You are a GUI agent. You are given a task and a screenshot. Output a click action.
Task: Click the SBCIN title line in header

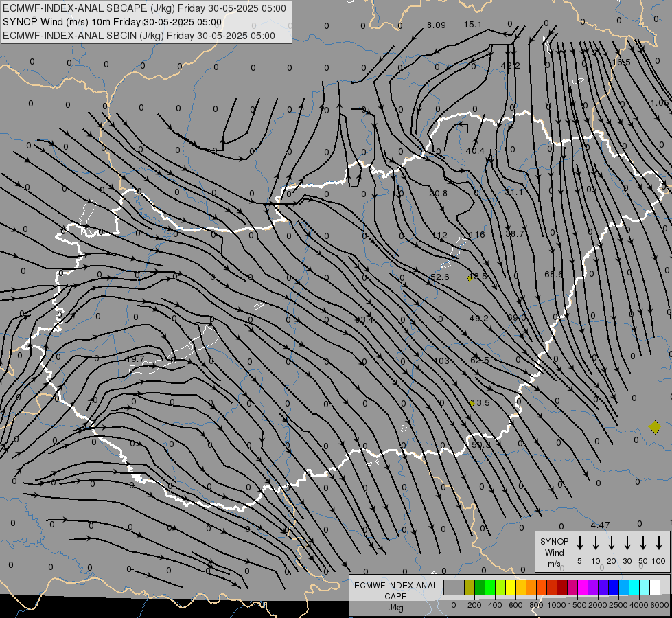pyautogui.click(x=139, y=36)
